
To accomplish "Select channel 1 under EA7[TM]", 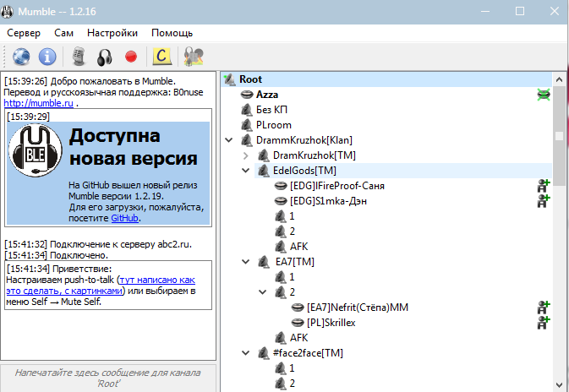I will pos(292,277).
